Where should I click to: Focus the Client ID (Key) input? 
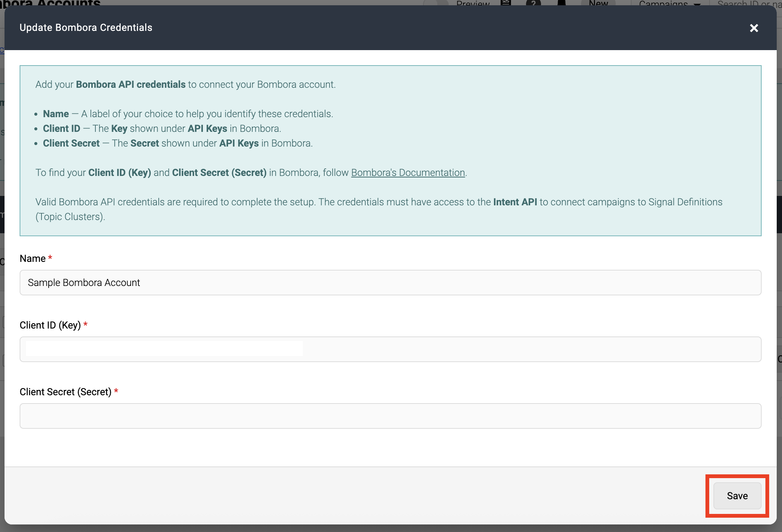click(x=390, y=349)
